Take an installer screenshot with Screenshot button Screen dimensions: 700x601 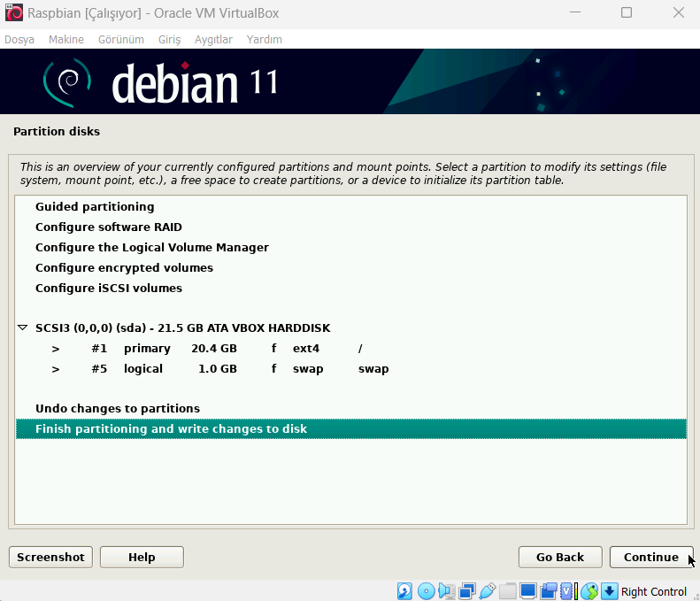pyautogui.click(x=50, y=557)
